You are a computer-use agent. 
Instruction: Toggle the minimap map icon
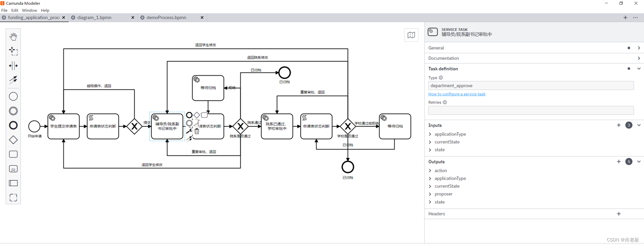click(x=411, y=35)
